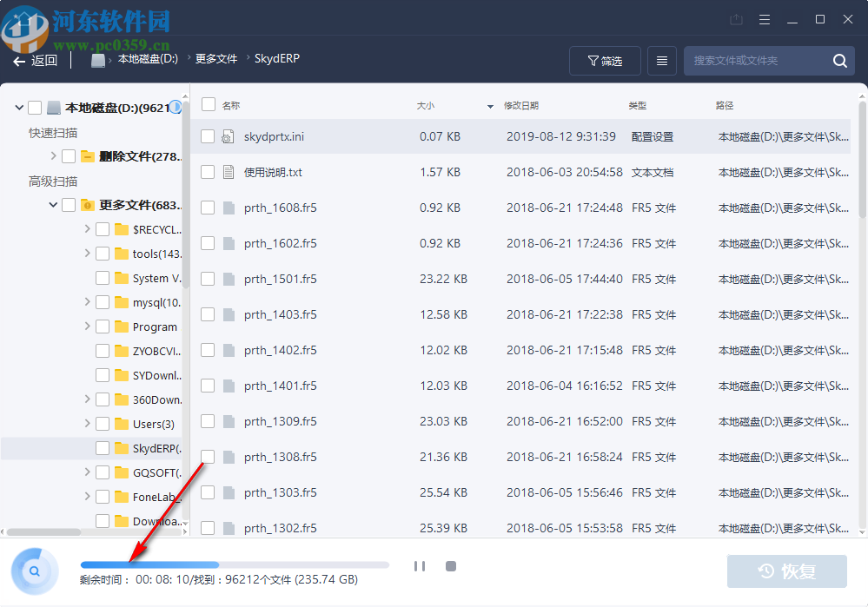Image resolution: width=868 pixels, height=607 pixels.
Task: Open 更多文件 from the breadcrumb path
Action: (x=215, y=58)
